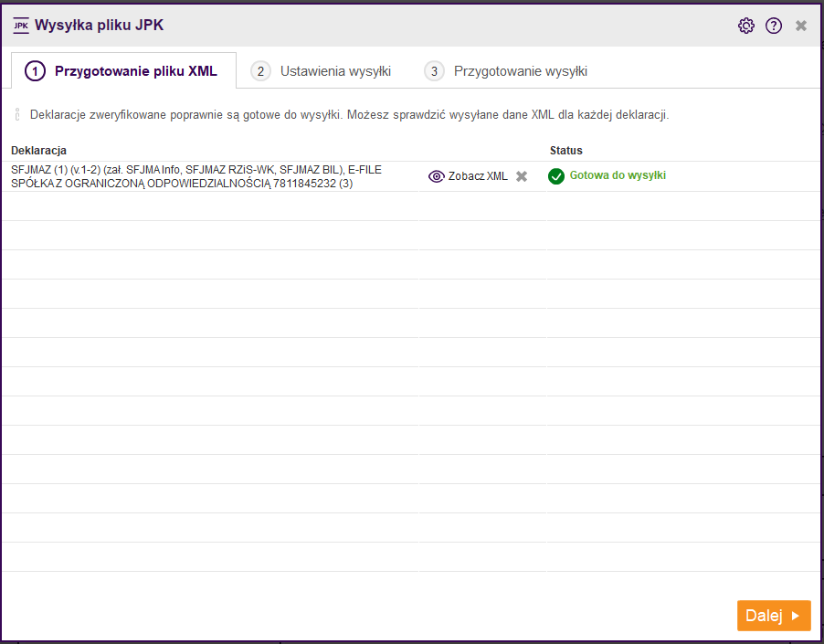Remove the SFJMAZ declaration with the X icon
824x644 pixels.
click(522, 176)
